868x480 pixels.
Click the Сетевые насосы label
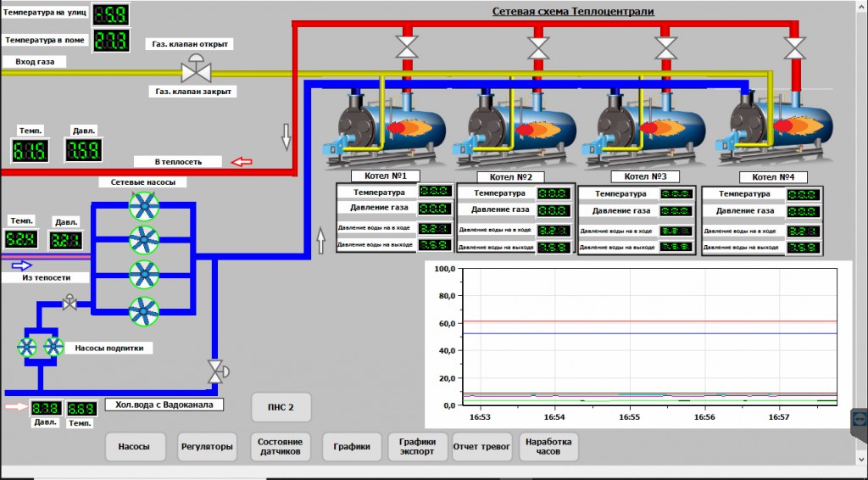(x=142, y=181)
